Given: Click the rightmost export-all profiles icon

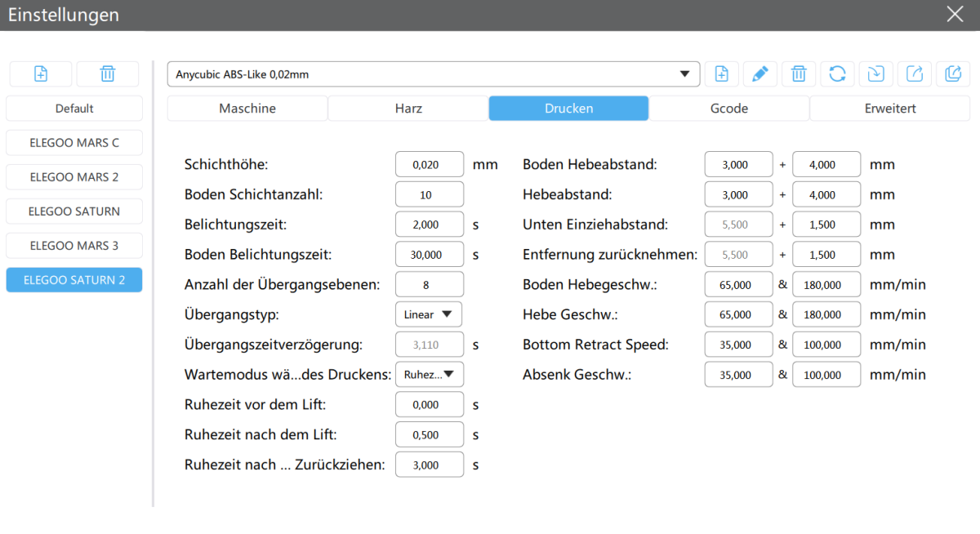Looking at the screenshot, I should [953, 74].
